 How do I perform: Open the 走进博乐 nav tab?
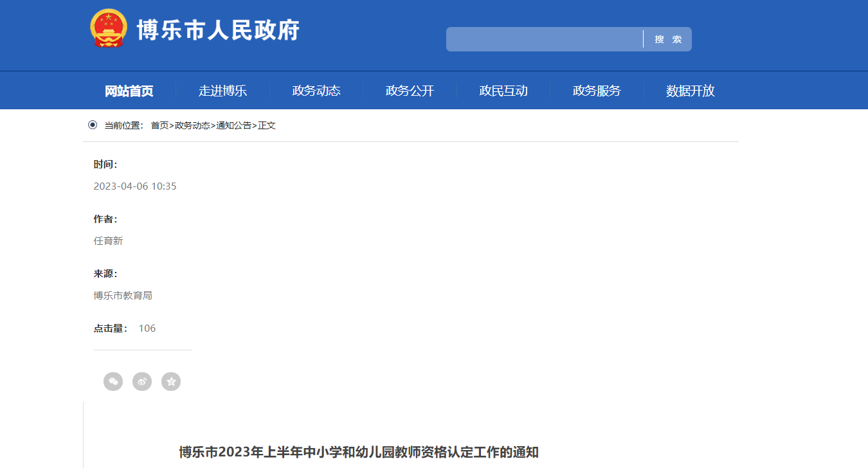coord(222,91)
